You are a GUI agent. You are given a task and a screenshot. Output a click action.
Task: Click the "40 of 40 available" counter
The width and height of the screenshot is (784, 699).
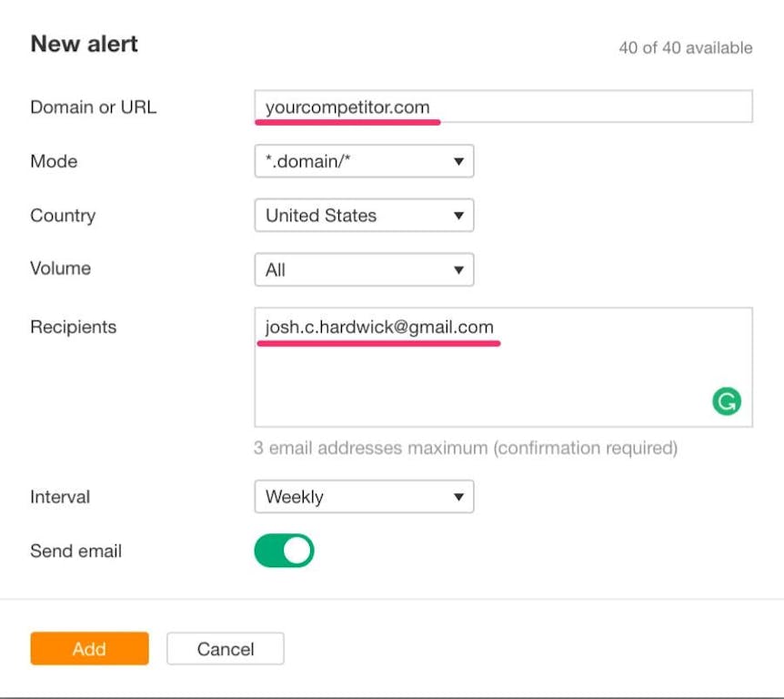685,47
